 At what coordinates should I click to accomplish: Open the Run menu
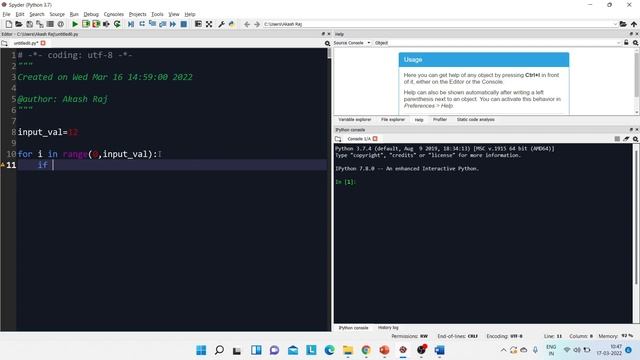pyautogui.click(x=74, y=14)
